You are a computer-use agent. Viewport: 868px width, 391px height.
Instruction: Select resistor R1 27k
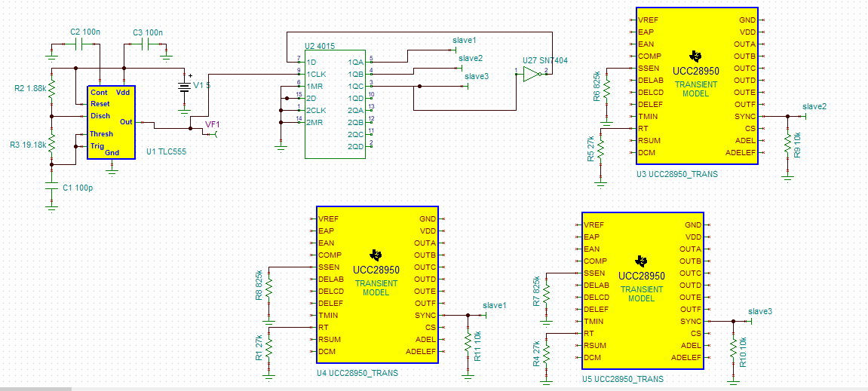pos(269,348)
